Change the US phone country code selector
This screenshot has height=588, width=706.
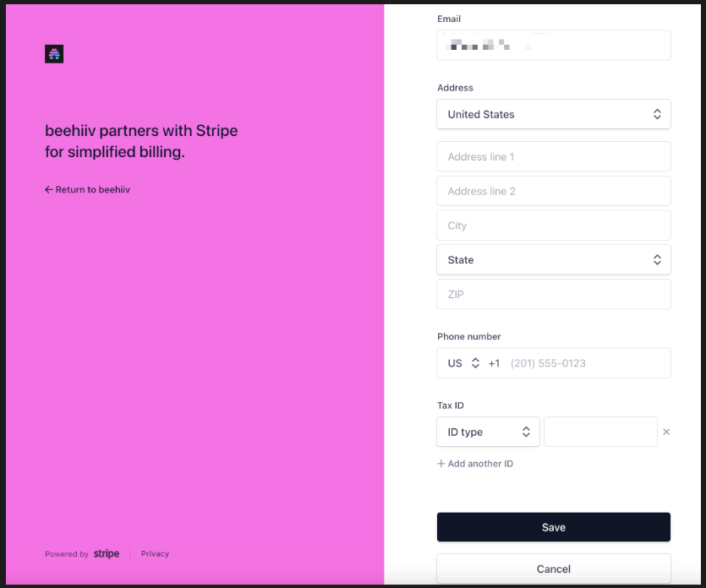click(x=463, y=363)
